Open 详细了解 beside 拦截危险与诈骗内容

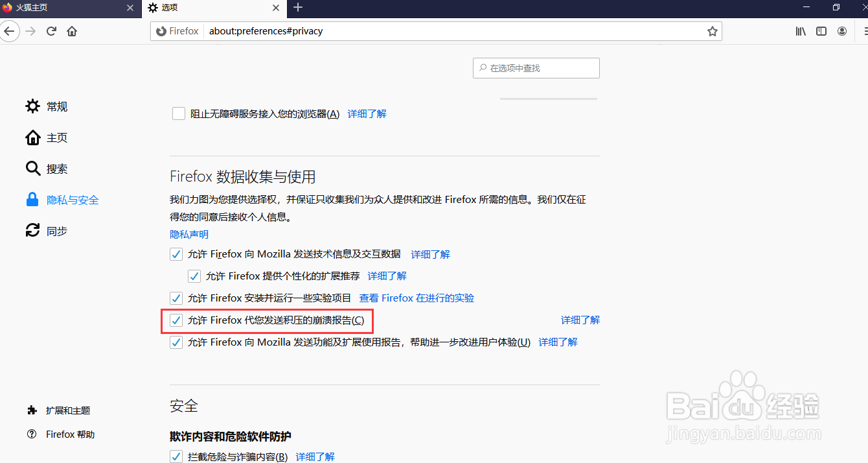tap(315, 457)
